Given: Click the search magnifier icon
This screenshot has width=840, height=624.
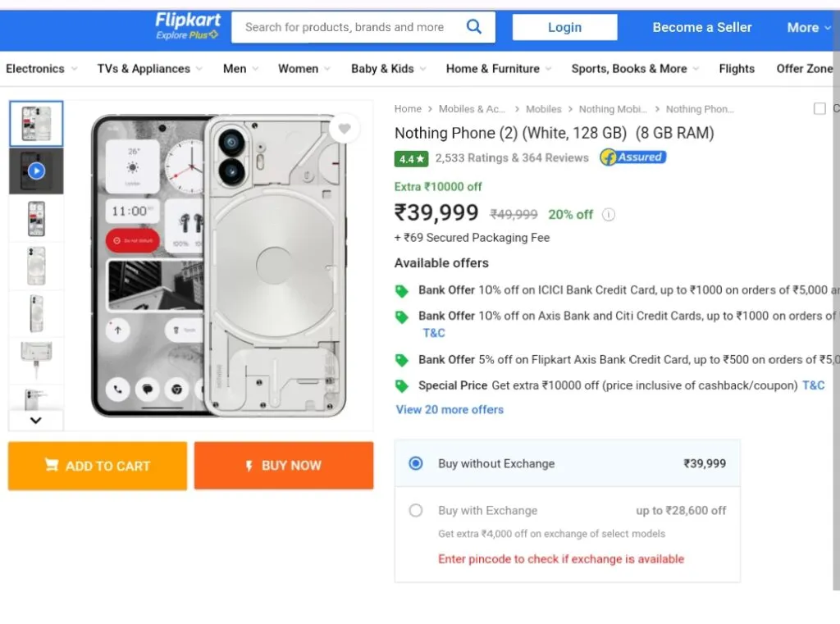Looking at the screenshot, I should [x=473, y=27].
